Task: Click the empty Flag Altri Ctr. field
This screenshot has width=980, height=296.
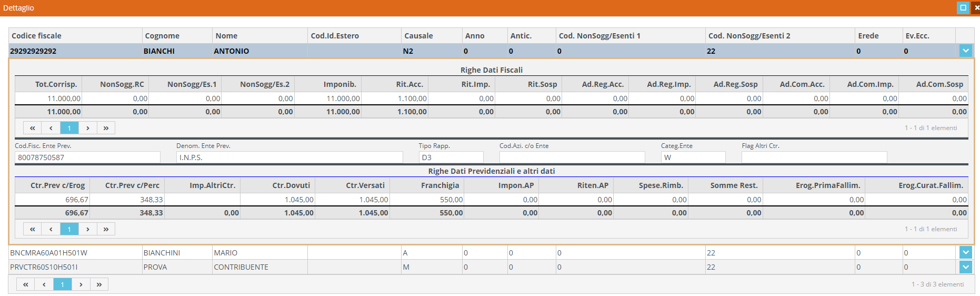Action: [814, 157]
